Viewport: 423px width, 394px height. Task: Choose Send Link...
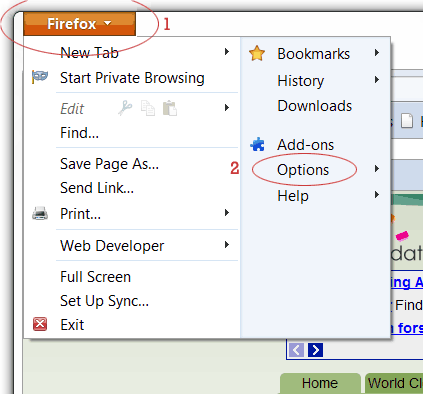pos(97,188)
